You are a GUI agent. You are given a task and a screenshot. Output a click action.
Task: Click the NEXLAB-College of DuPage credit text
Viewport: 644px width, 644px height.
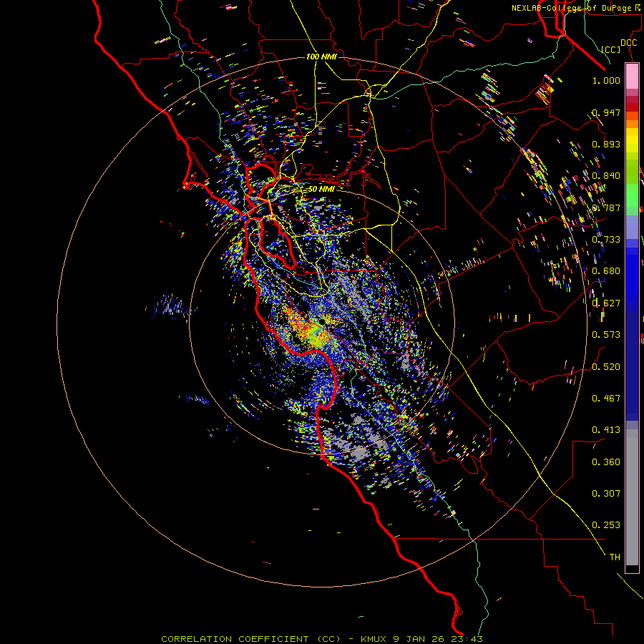tap(577, 8)
